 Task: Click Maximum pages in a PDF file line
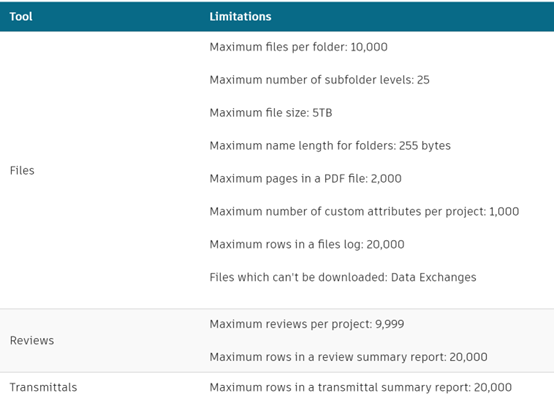306,178
